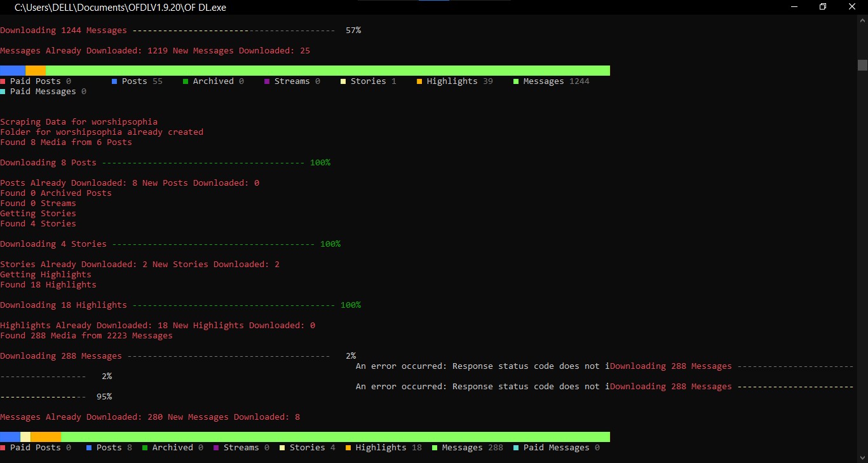The width and height of the screenshot is (868, 463).
Task: Click the orange swatch beside Highlights 39
Action: point(419,81)
